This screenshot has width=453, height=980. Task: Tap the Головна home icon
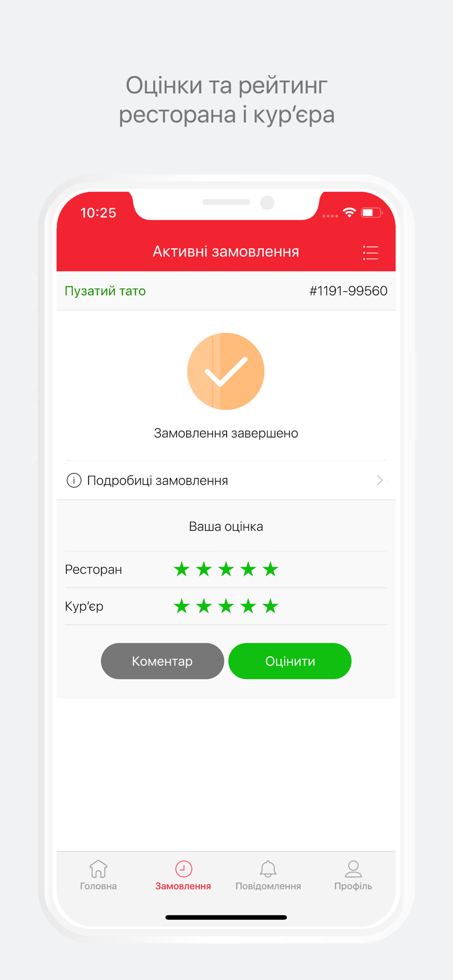tap(98, 869)
